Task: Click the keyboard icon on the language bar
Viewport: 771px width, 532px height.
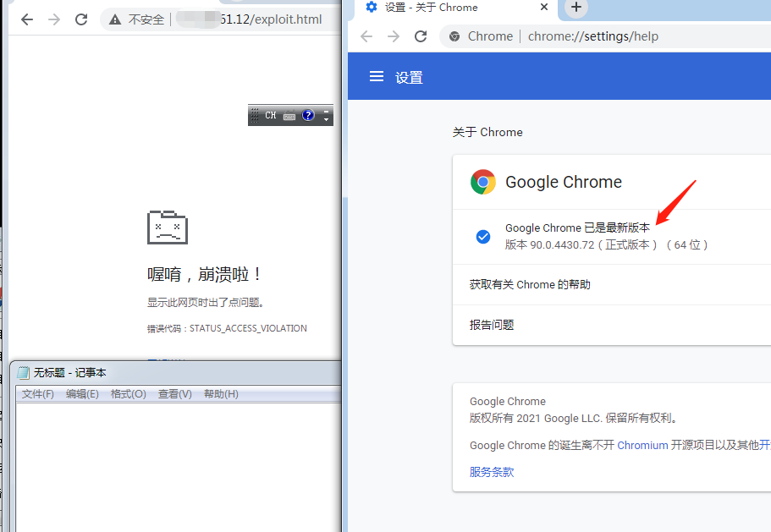Action: click(289, 116)
